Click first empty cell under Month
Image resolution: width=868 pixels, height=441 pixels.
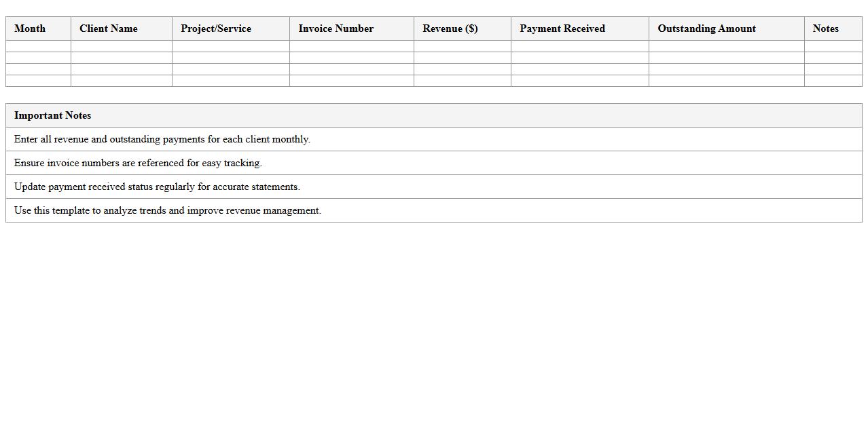[x=38, y=46]
